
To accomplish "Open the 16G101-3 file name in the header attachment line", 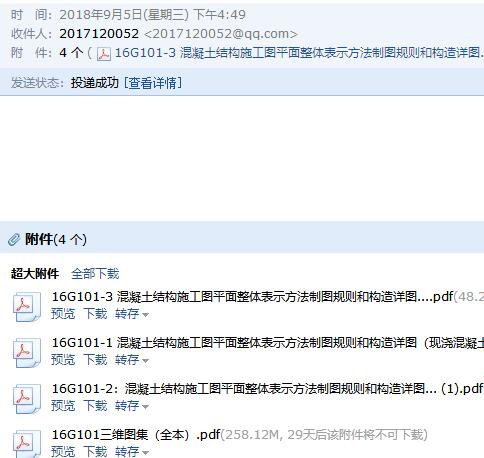I will pos(299,53).
